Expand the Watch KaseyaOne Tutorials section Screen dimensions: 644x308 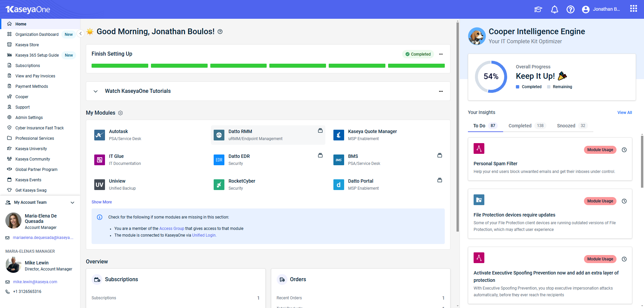[96, 91]
